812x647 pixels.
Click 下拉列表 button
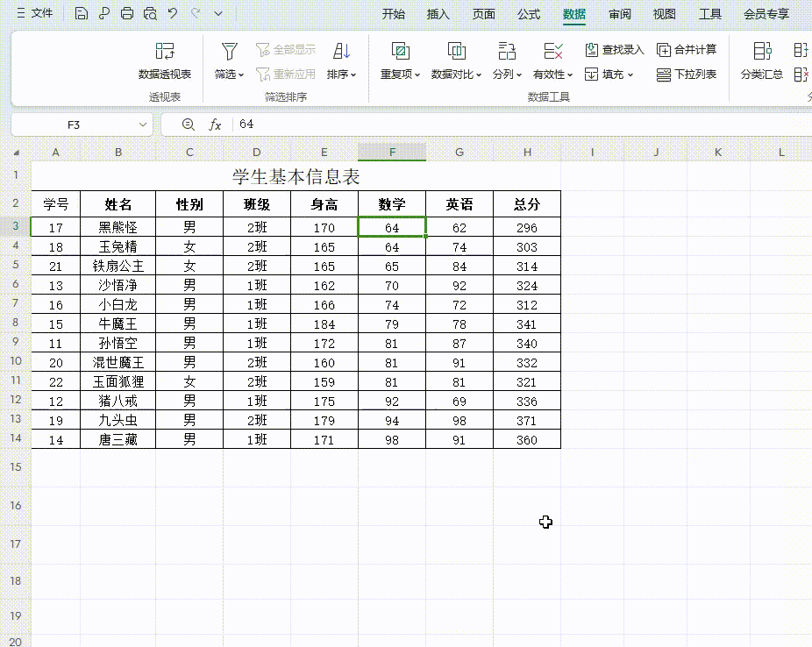(687, 75)
